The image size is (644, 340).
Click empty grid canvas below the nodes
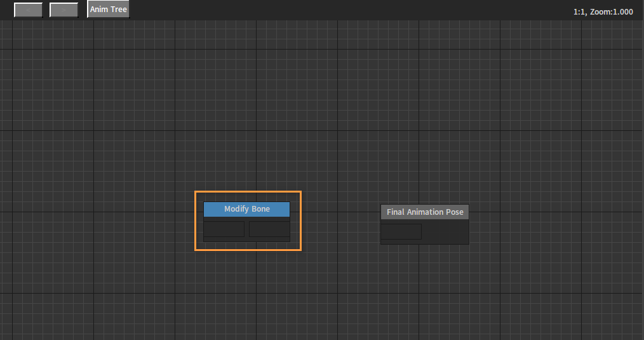(x=320, y=296)
